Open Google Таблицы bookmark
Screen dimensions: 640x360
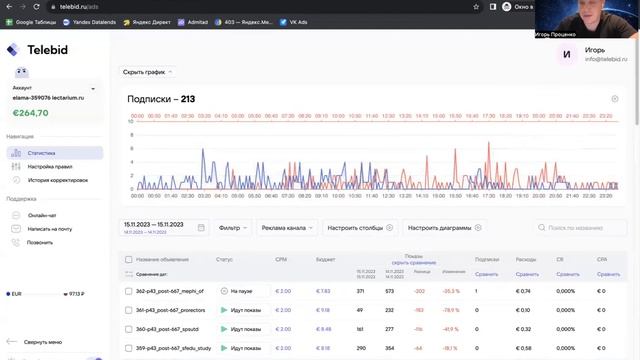pyautogui.click(x=31, y=22)
